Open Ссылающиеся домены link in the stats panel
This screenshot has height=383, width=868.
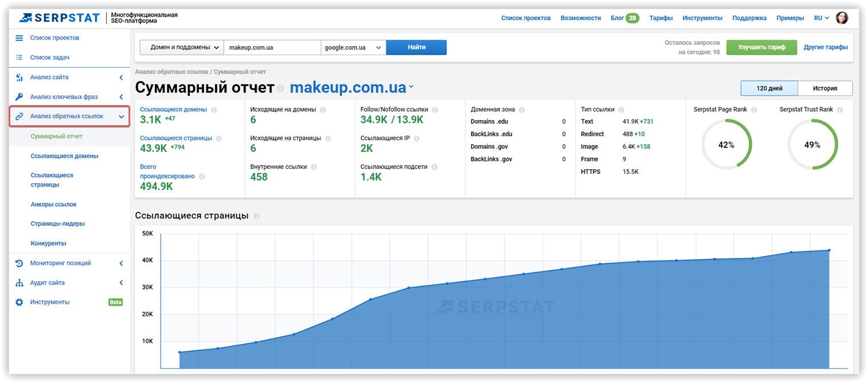point(174,110)
